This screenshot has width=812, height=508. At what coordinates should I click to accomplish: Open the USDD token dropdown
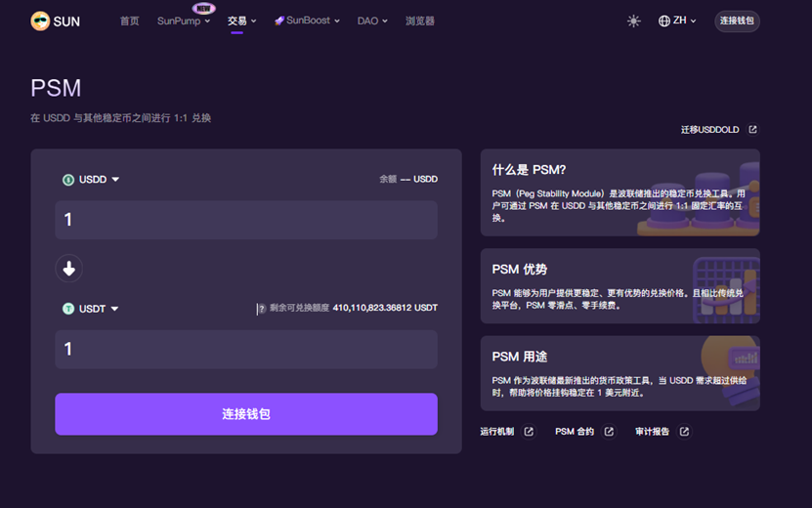click(92, 180)
